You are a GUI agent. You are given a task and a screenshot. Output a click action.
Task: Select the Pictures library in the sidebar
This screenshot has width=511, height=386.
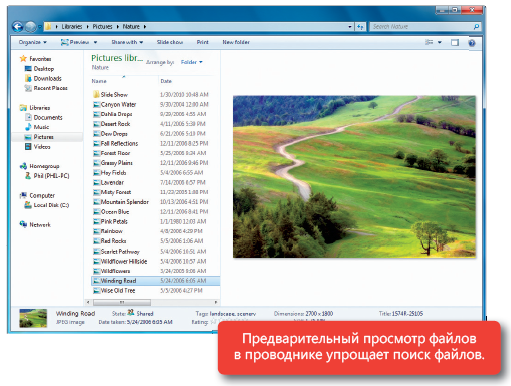point(47,137)
